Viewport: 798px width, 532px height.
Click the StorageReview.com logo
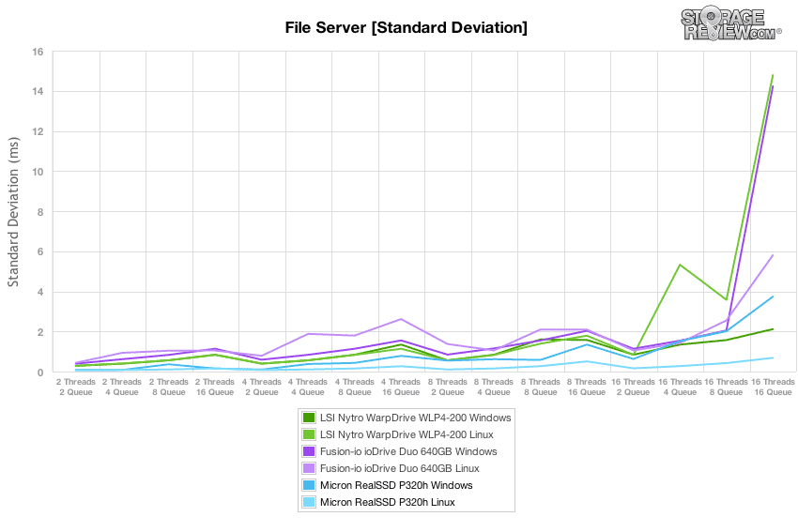(730, 23)
